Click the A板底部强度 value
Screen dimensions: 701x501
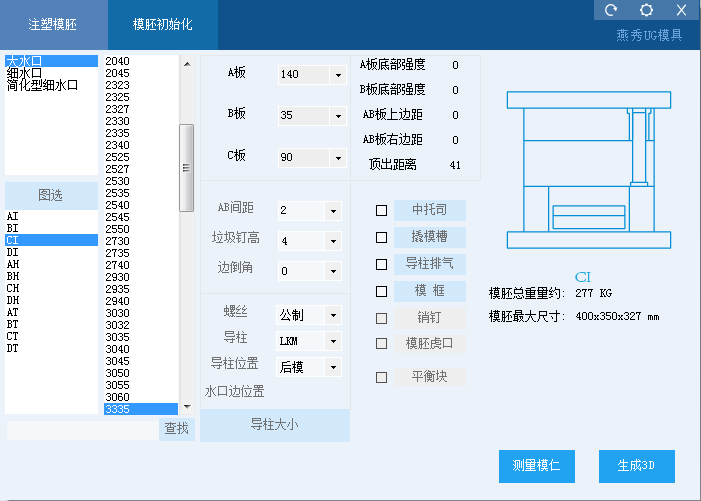tap(455, 65)
